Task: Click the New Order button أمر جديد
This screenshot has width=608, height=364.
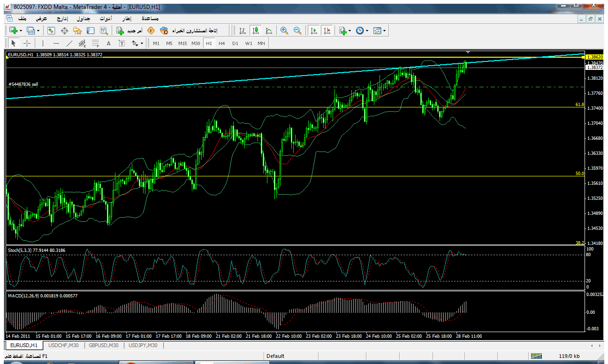Action: (x=129, y=30)
